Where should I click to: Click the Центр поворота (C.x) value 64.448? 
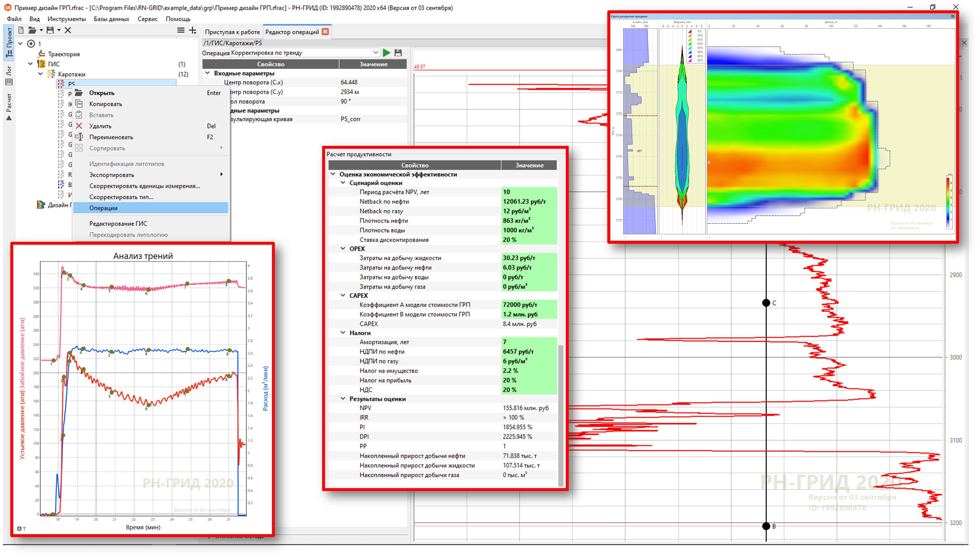click(373, 82)
